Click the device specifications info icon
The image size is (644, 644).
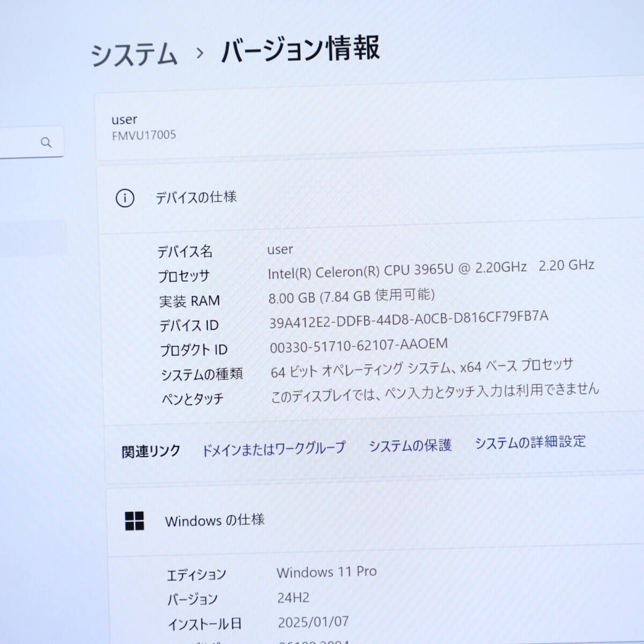coord(125,199)
